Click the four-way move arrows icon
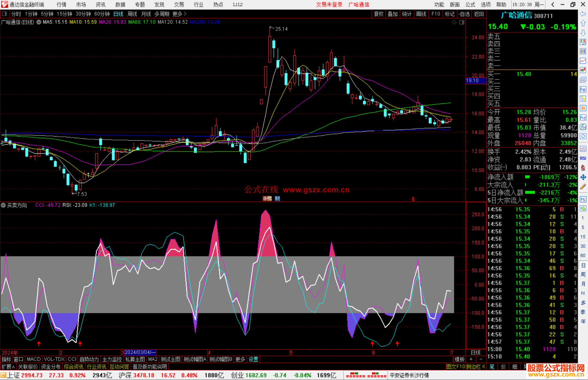Viewport: 588px width, 380px height. coord(583,177)
